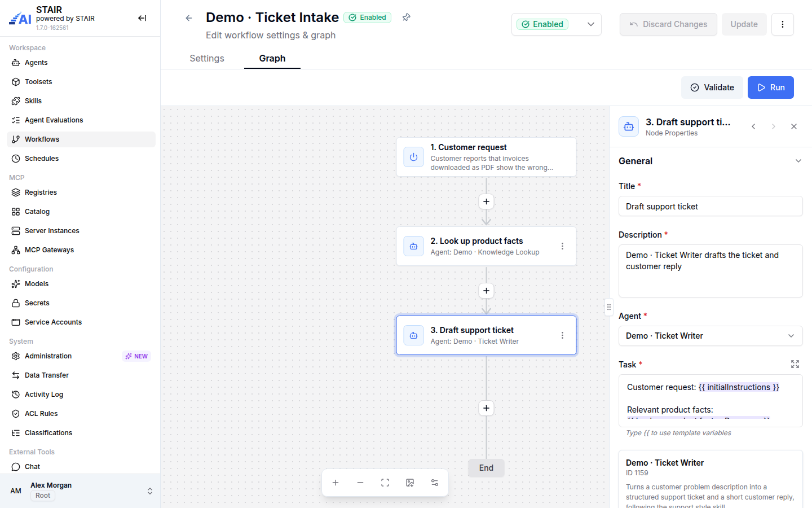The height and width of the screenshot is (508, 812).
Task: Open the Agent dropdown
Action: point(710,336)
